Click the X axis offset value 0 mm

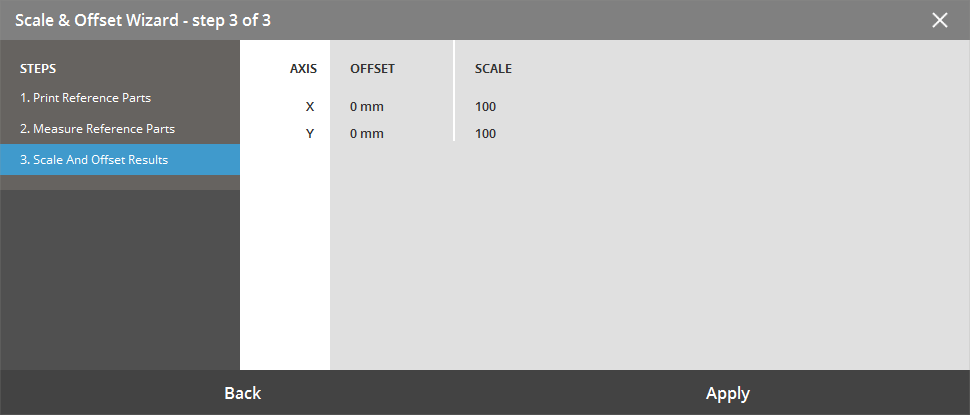[x=367, y=107]
